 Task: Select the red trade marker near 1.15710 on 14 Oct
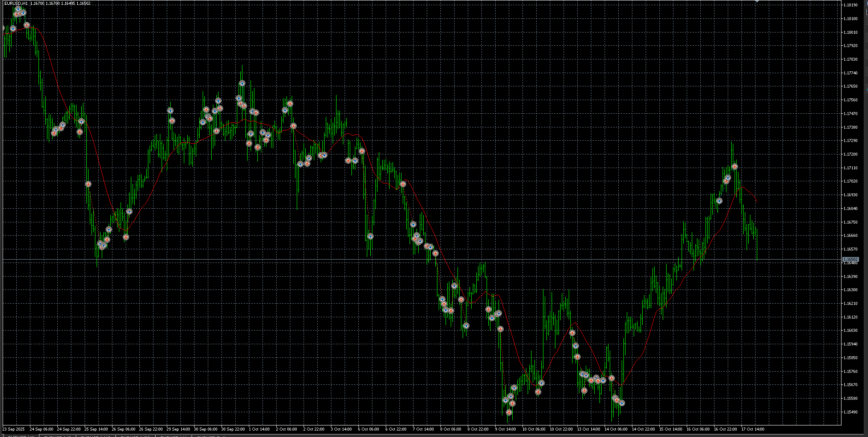click(611, 378)
